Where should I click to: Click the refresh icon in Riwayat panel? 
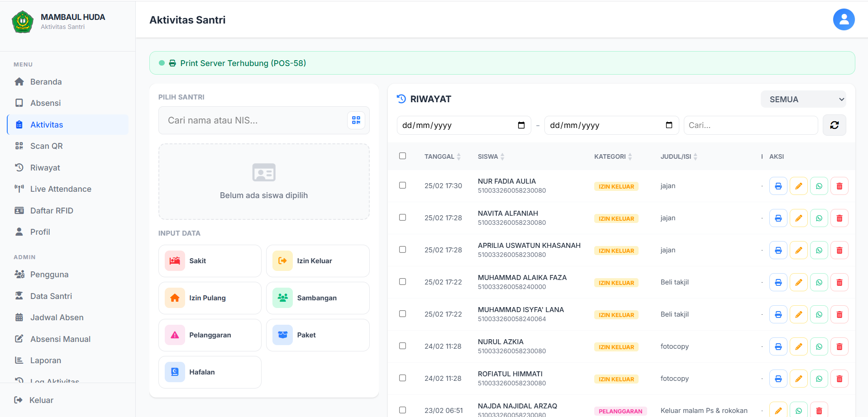point(834,125)
